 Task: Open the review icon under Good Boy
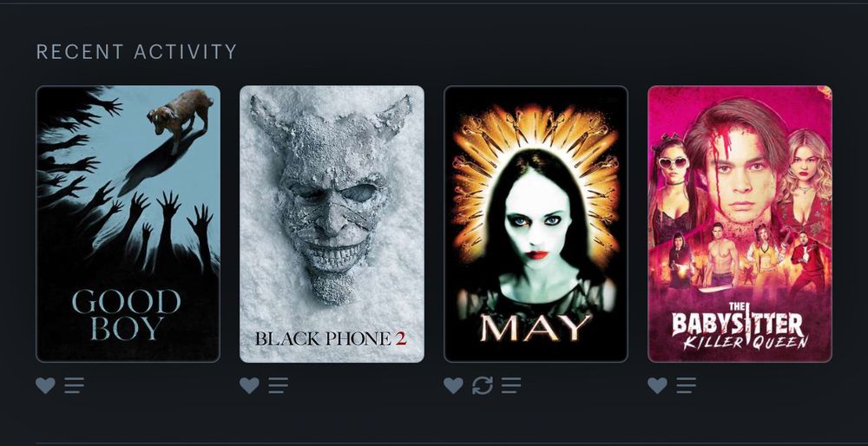pyautogui.click(x=74, y=385)
